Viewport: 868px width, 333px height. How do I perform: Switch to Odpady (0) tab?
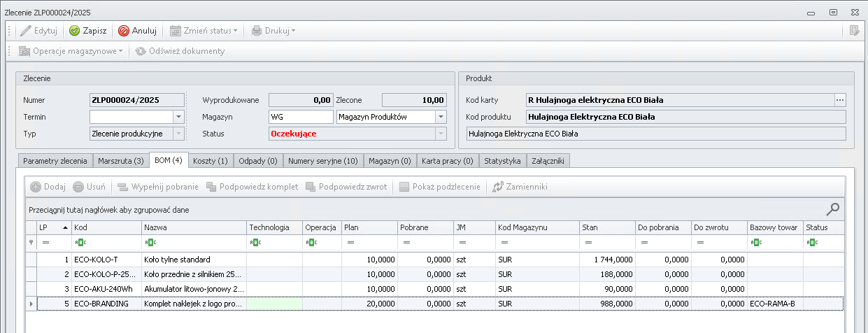[258, 161]
